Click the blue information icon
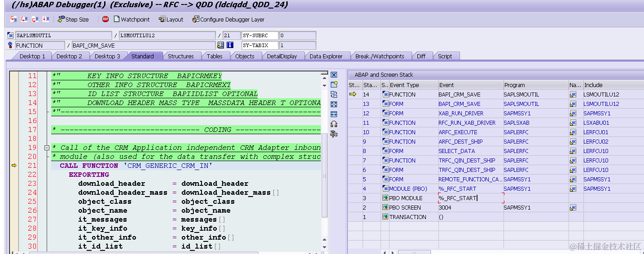The width and height of the screenshot is (644, 254). 230,45
